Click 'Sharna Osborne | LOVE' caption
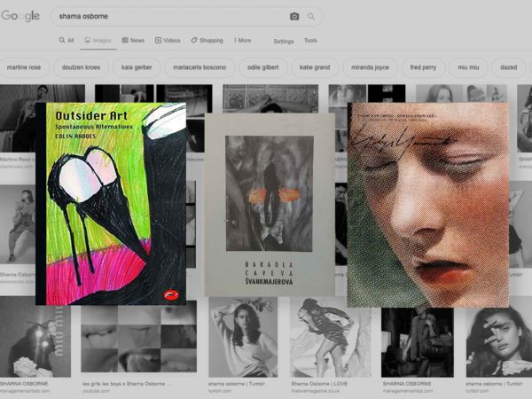This screenshot has height=399, width=532. [x=319, y=384]
